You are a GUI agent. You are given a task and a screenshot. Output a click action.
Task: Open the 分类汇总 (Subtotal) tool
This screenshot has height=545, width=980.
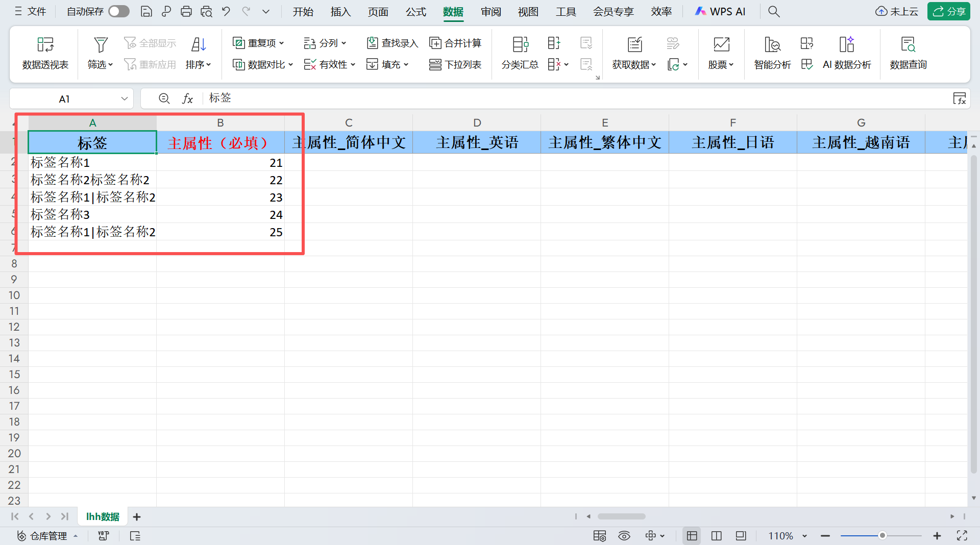pyautogui.click(x=520, y=53)
